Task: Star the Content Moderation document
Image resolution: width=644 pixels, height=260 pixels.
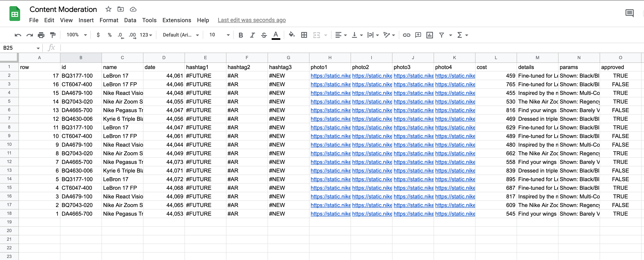Action: [x=108, y=9]
